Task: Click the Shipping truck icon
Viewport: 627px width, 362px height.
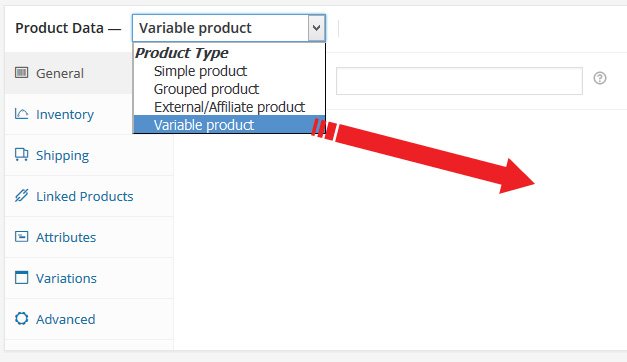Action: [x=21, y=155]
